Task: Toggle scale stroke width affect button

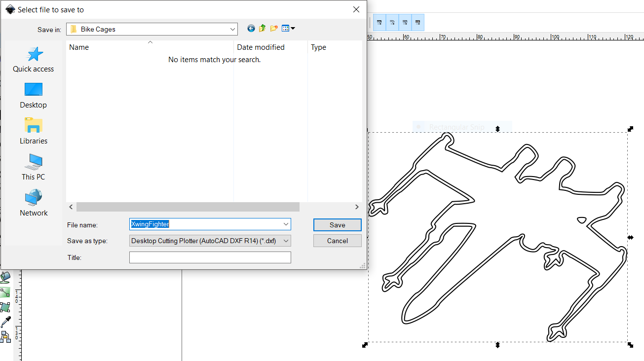Action: click(379, 22)
